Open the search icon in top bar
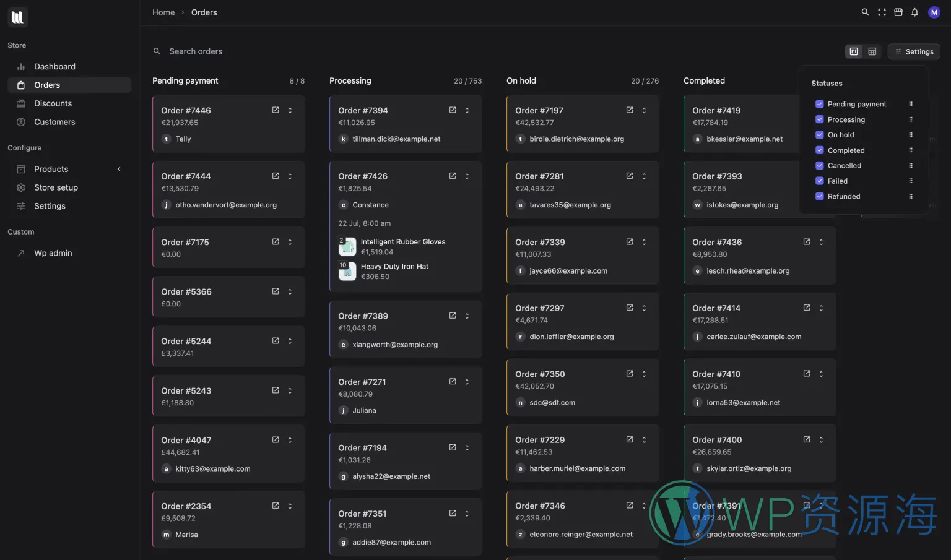Screen dimensions: 951x560 [x=865, y=12]
